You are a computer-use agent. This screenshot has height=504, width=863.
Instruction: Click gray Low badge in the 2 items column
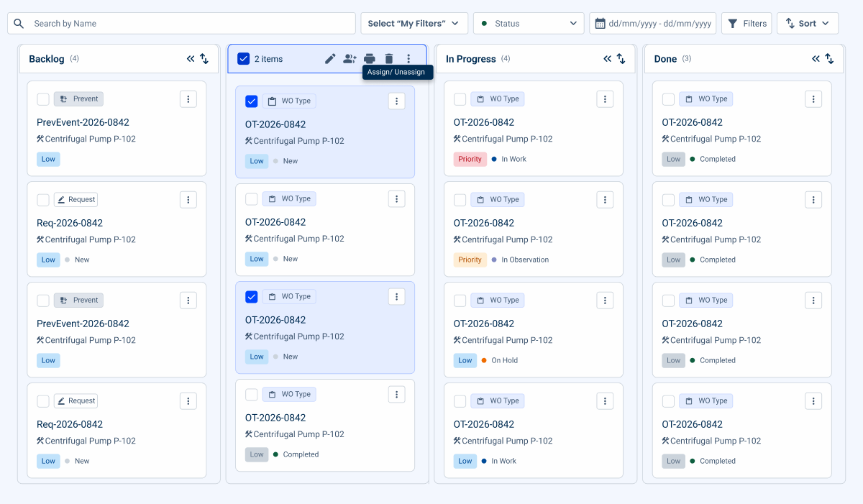coord(257,454)
